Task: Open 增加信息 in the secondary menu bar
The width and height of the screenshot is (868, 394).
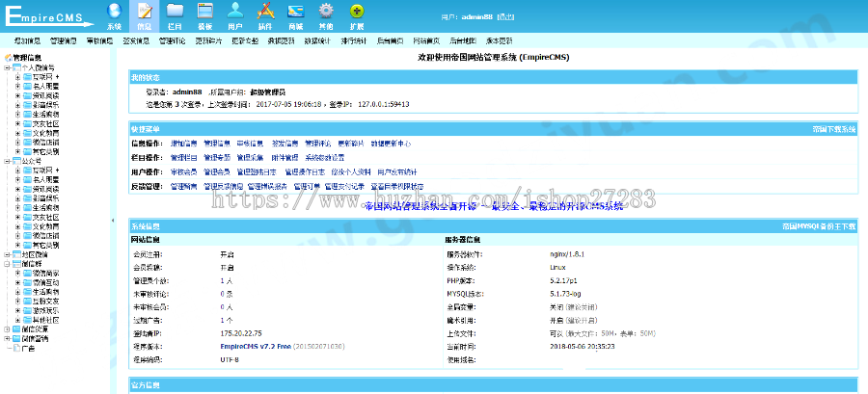Action: (27, 40)
